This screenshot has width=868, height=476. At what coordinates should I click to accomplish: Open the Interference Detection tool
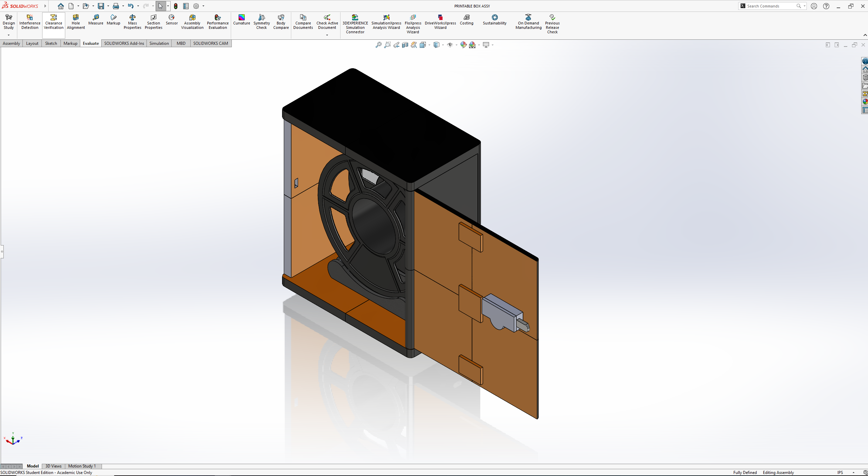click(30, 22)
